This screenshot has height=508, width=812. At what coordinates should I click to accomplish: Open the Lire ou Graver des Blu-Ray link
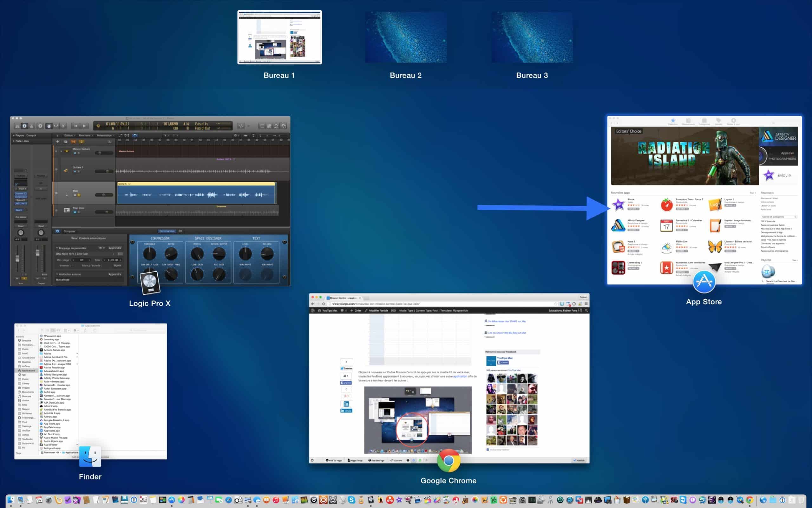507,333
